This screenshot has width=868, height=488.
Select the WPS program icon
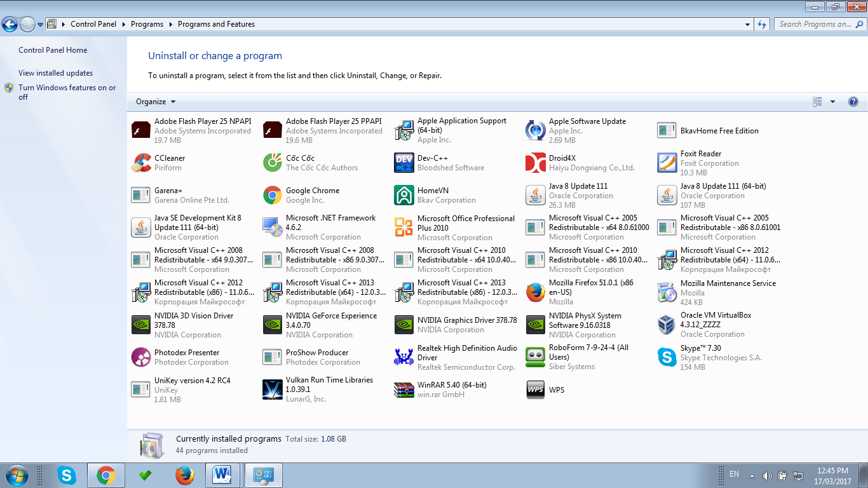pyautogui.click(x=535, y=390)
